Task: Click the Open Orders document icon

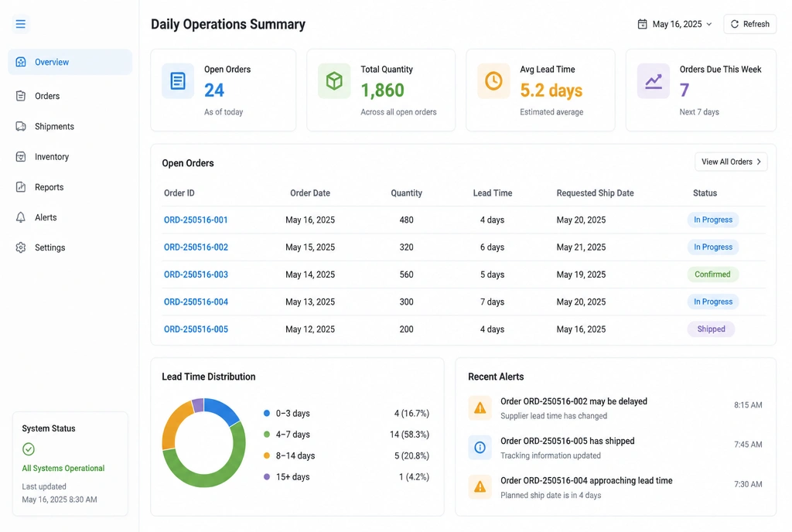Action: [x=178, y=80]
